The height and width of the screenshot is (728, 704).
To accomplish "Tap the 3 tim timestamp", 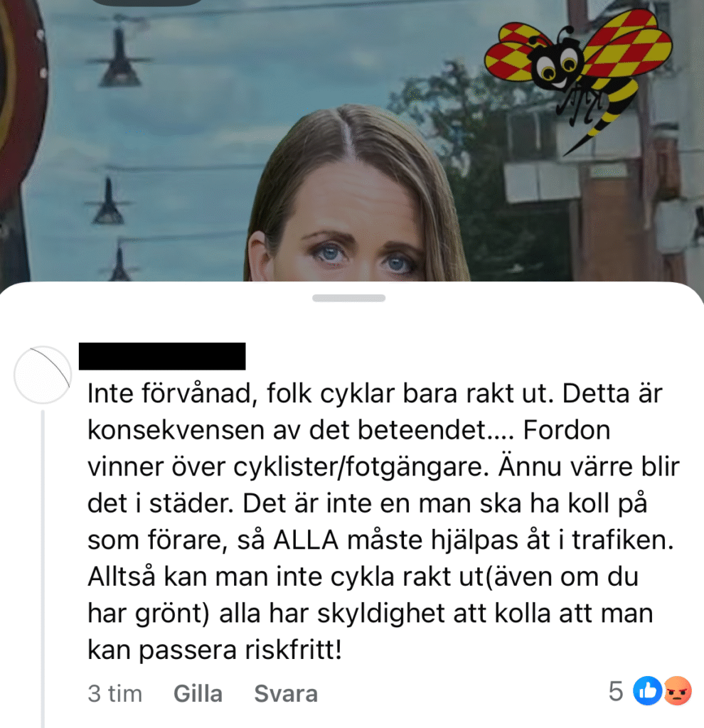I will click(x=114, y=694).
